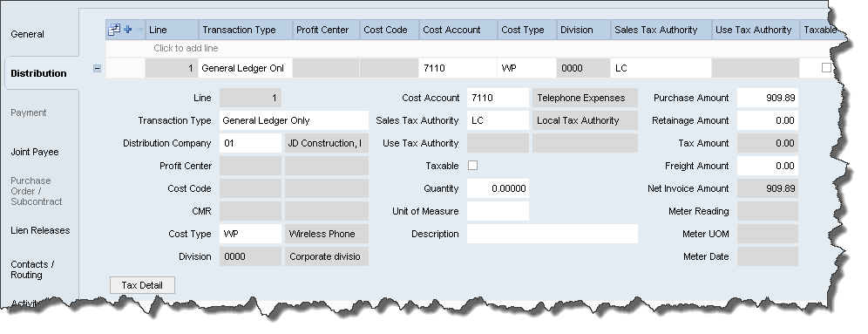Select grid Cost Type cell WP
Image resolution: width=868 pixels, height=334 pixels.
527,68
